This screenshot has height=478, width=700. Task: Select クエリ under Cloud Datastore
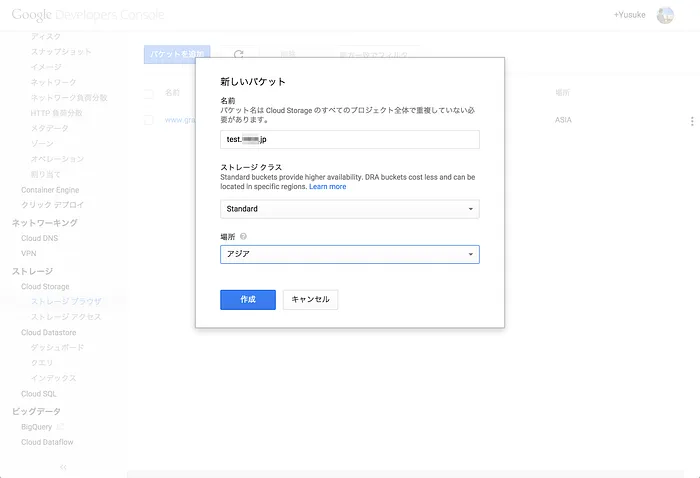42,363
